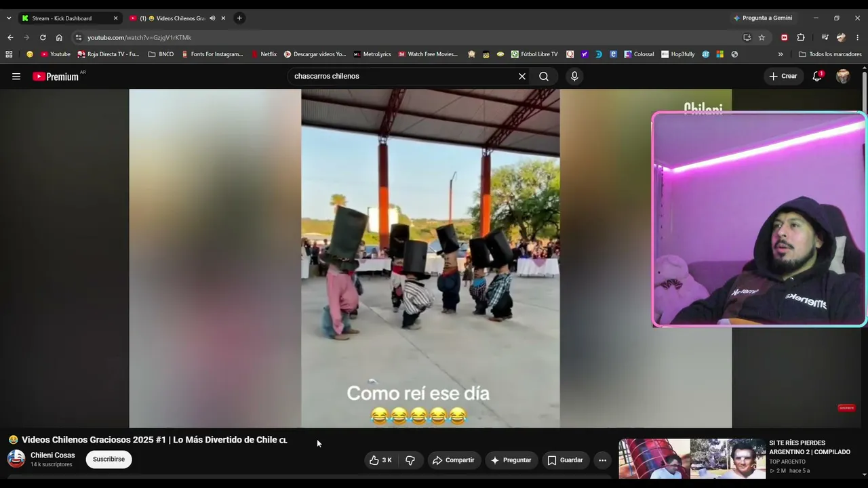Viewport: 868px width, 488px height.
Task: Open the media controls toolbar icon
Action: [825, 37]
